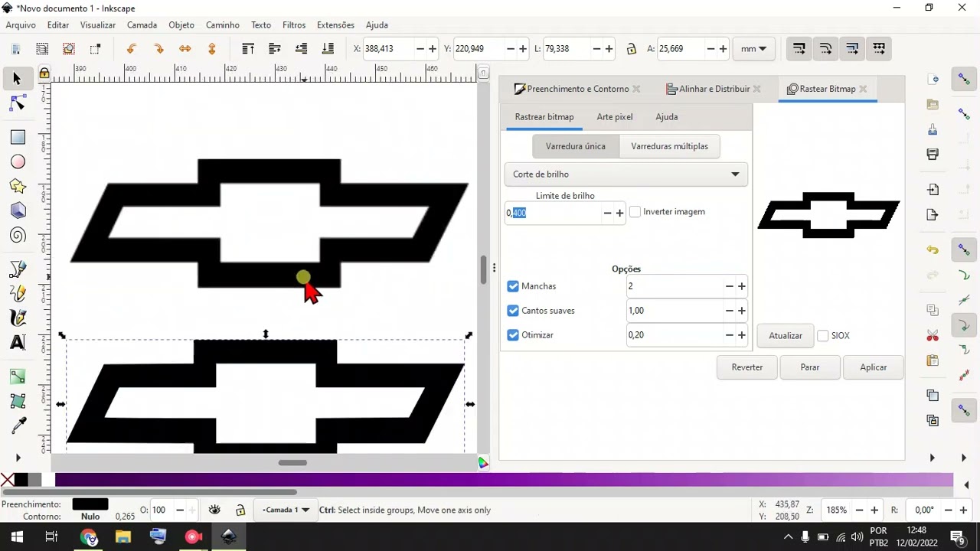Enable the Inverter imagem checkbox
980x551 pixels.
[x=635, y=212]
